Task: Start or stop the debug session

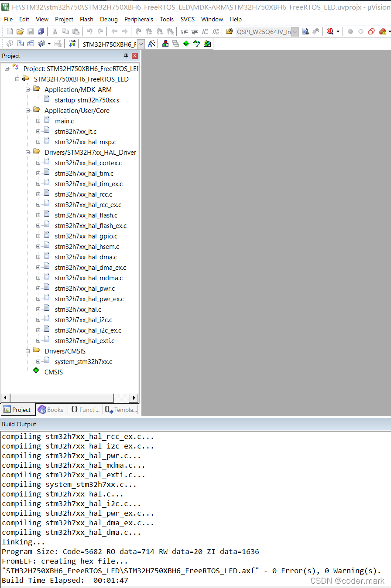Action: coord(330,31)
